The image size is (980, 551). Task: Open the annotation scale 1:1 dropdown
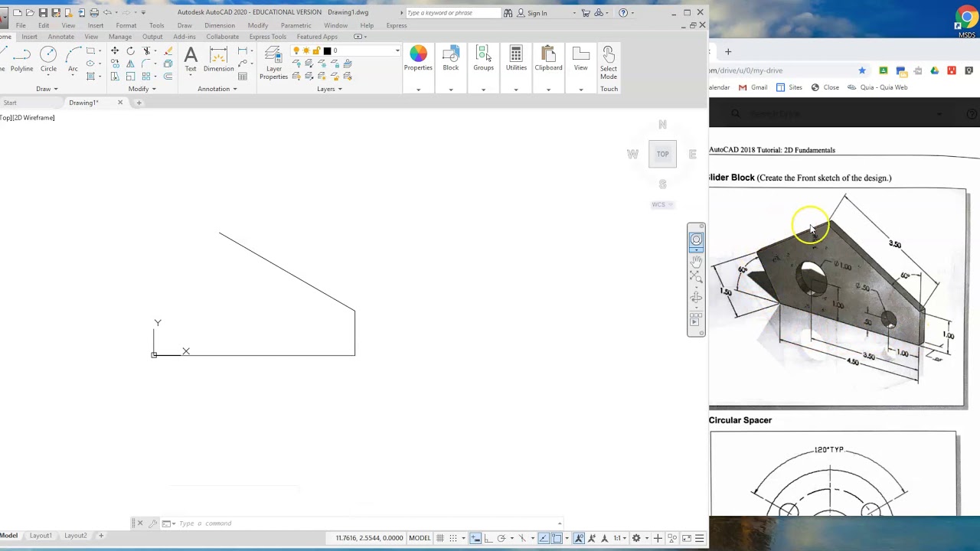pyautogui.click(x=619, y=538)
